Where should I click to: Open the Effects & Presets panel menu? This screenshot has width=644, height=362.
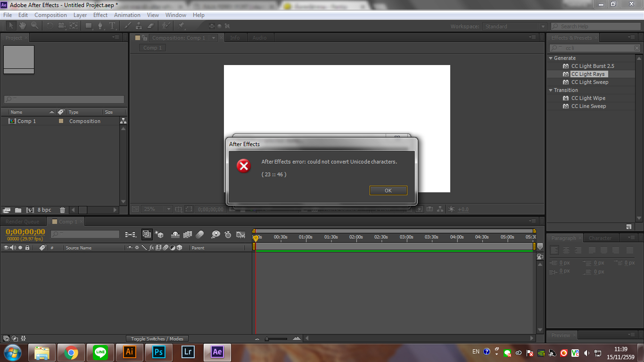point(632,37)
